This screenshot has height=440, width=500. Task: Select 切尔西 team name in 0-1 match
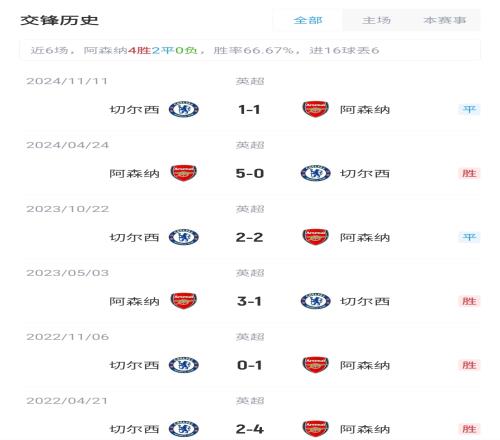135,365
